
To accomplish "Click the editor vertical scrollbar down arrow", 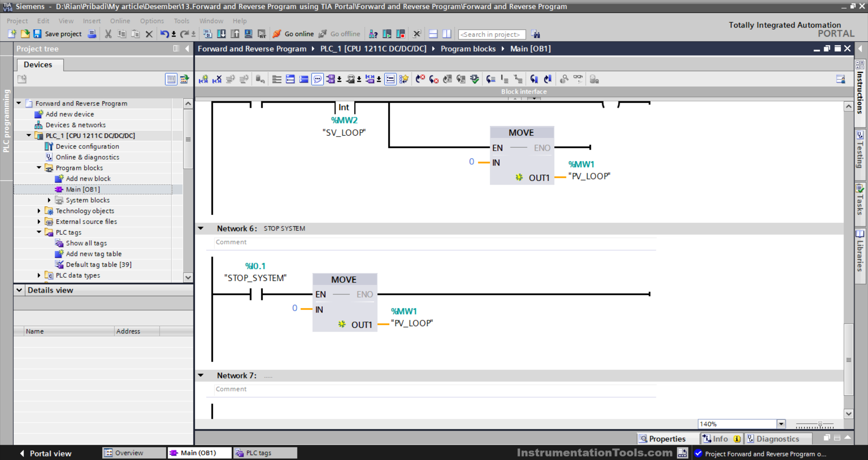I will click(849, 413).
